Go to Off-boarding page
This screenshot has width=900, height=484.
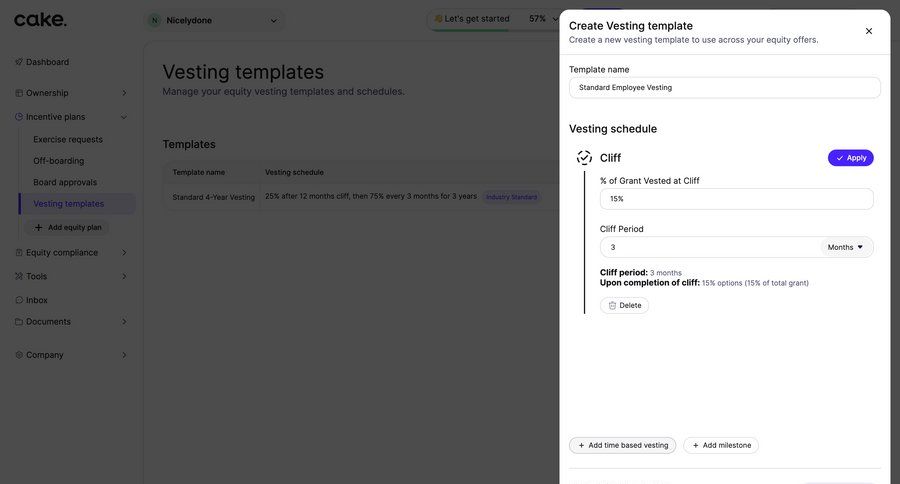pos(59,161)
